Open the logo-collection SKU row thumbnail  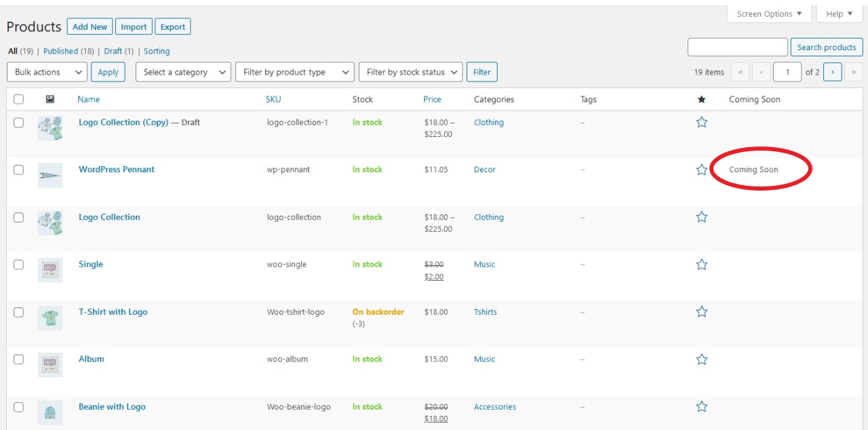coord(50,223)
